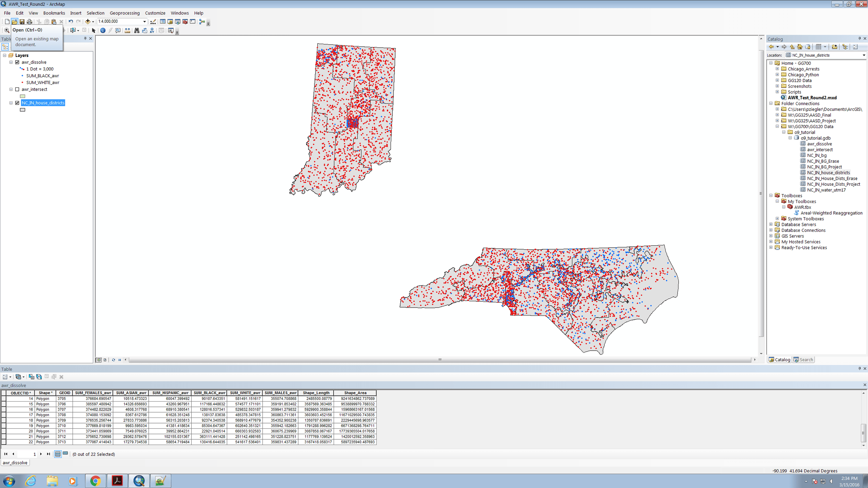
Task: Expand the Chicago_Arrests folder
Action: 777,69
